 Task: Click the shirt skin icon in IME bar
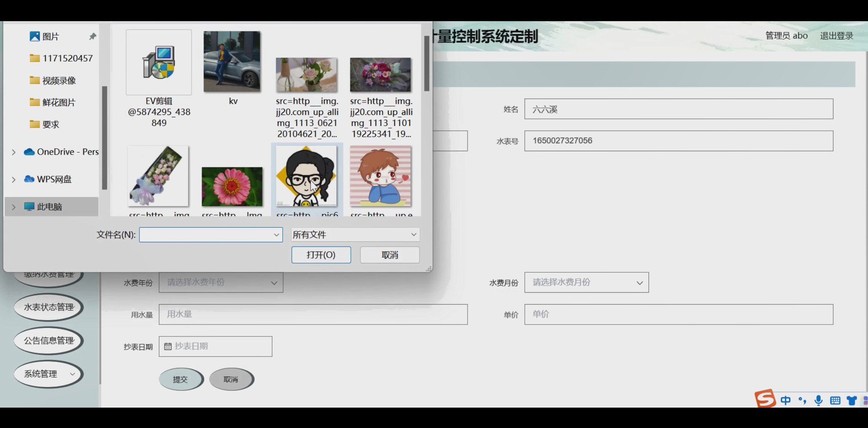point(851,401)
